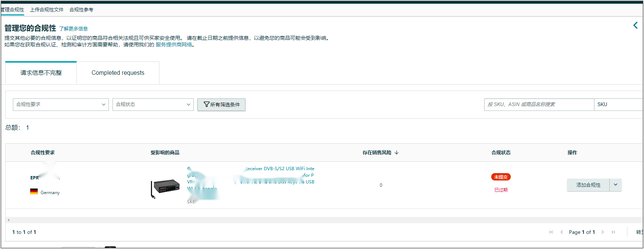The height and width of the screenshot is (249, 644).
Task: Open the SKU search type dropdown
Action: (x=619, y=105)
